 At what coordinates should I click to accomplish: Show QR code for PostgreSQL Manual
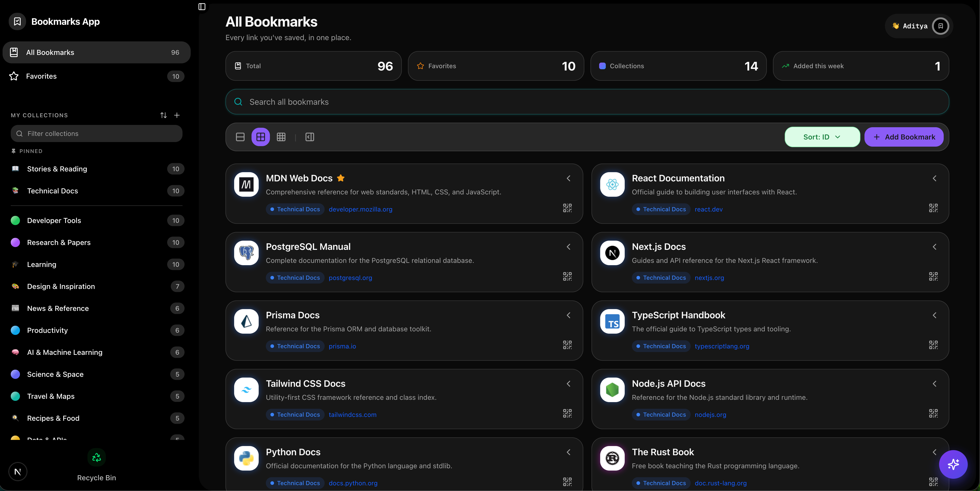[x=567, y=276]
